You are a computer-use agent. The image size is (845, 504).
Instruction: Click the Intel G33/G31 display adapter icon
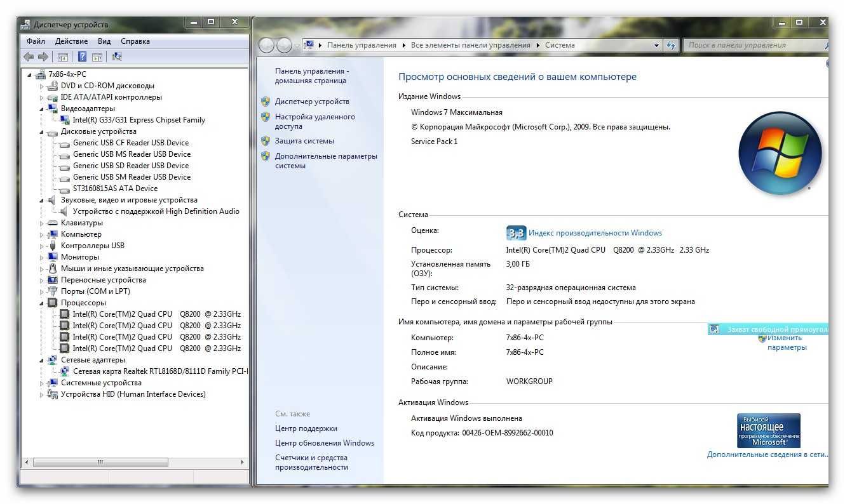pos(65,120)
